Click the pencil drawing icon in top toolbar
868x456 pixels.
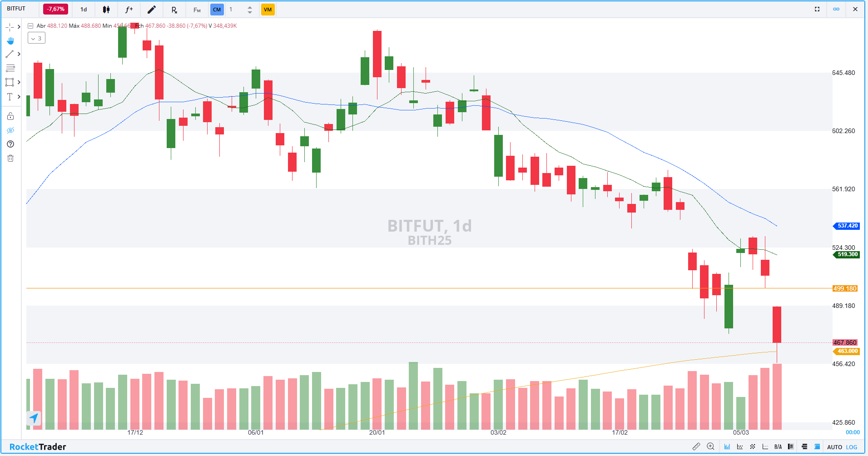152,10
